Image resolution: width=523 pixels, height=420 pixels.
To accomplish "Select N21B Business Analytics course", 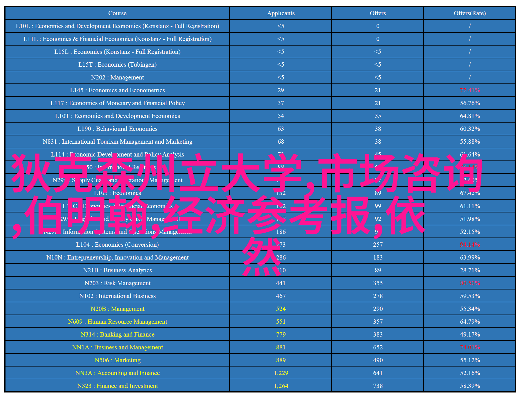I will [x=117, y=270].
